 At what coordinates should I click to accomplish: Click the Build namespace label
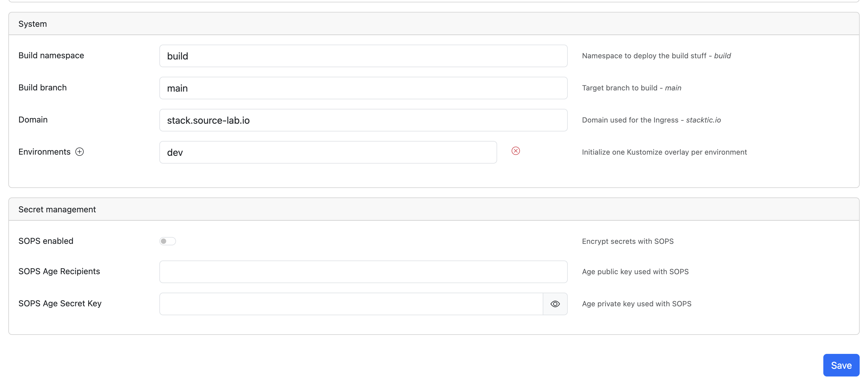click(x=51, y=56)
